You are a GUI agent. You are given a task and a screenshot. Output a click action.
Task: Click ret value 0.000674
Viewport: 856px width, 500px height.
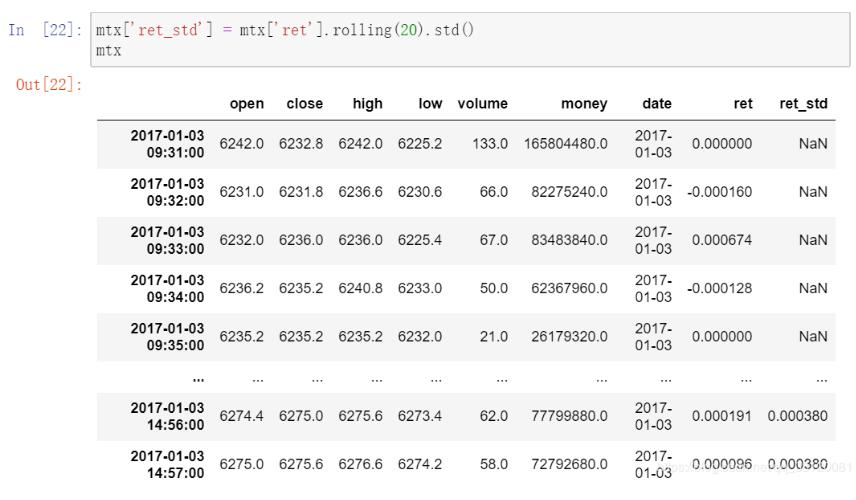[722, 240]
